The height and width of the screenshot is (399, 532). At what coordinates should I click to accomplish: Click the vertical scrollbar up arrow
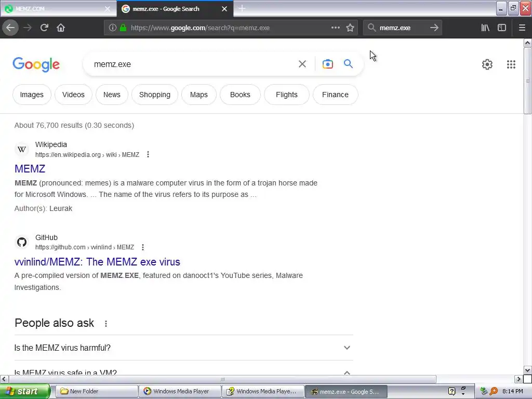click(x=527, y=43)
